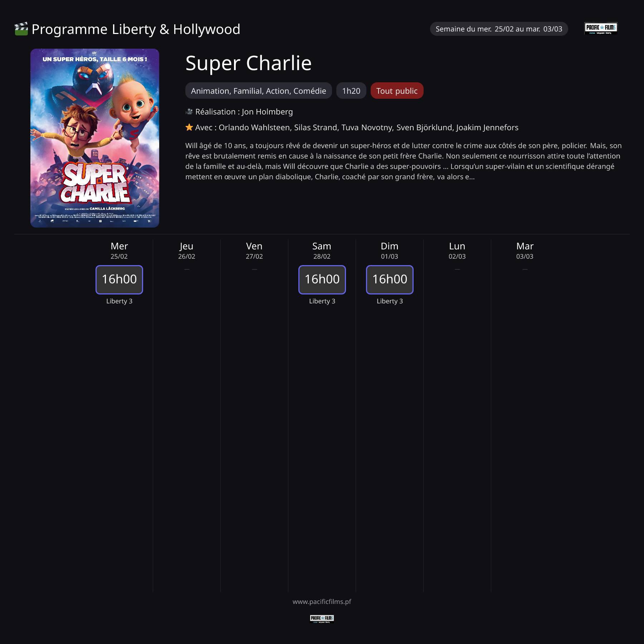Click the 1h20 duration tag
This screenshot has height=644, width=644.
pos(351,91)
